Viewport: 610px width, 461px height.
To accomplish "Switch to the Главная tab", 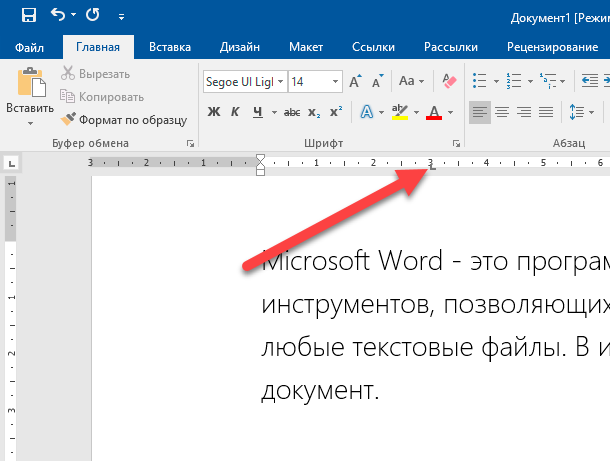I will coord(98,47).
